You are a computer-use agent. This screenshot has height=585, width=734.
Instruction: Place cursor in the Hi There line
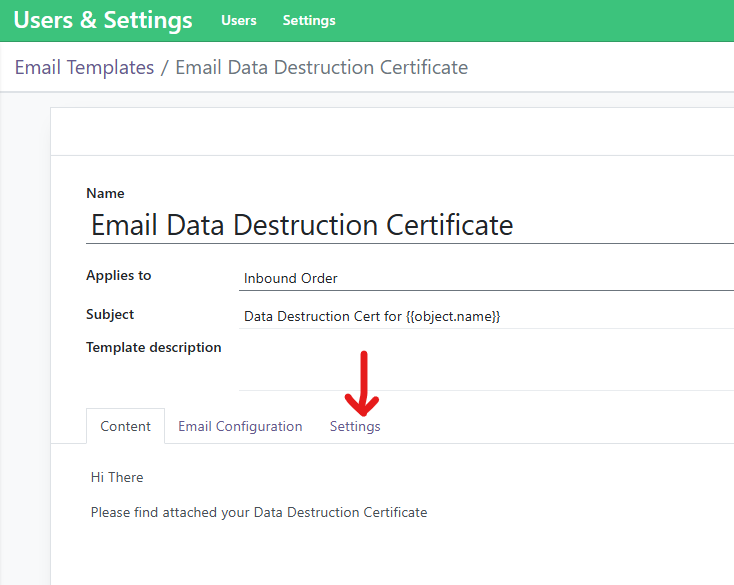tap(117, 477)
